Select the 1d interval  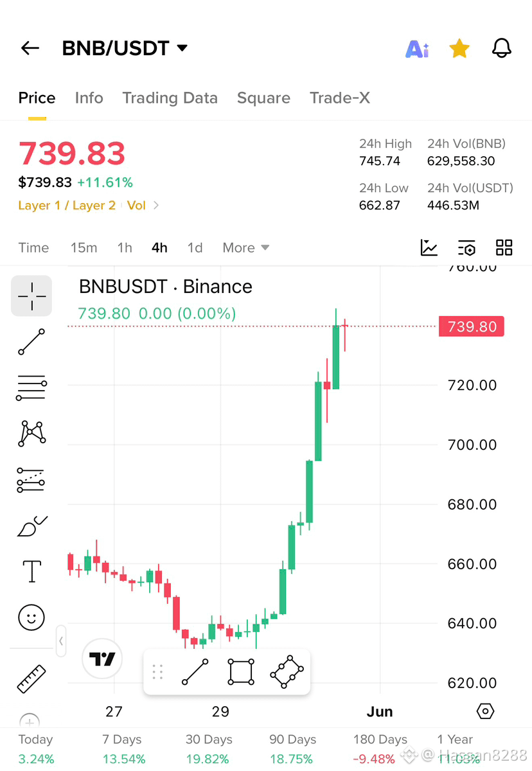195,248
